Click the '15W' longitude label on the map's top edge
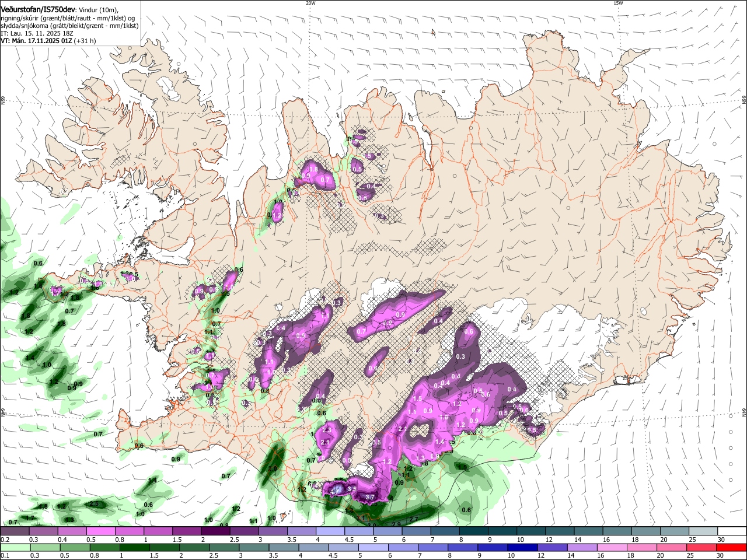The width and height of the screenshot is (747, 560). pos(618,3)
